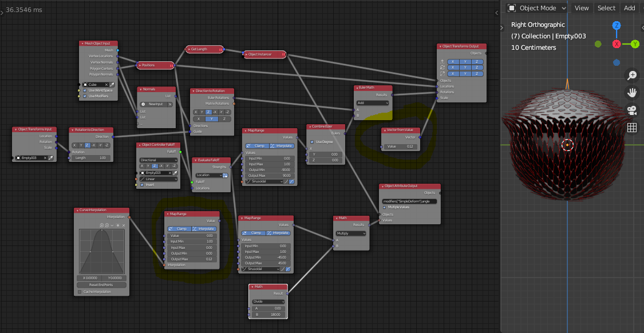Click the zoom magnifier icon in the viewport sidebar

click(632, 75)
